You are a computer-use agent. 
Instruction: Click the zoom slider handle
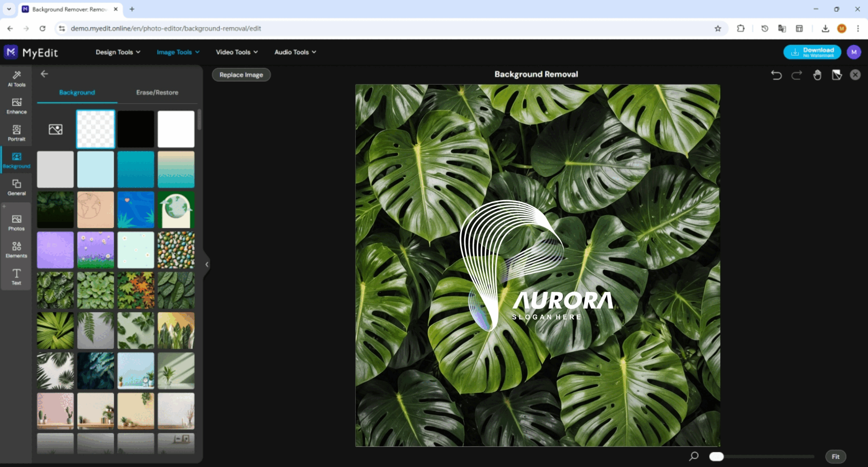pos(716,457)
